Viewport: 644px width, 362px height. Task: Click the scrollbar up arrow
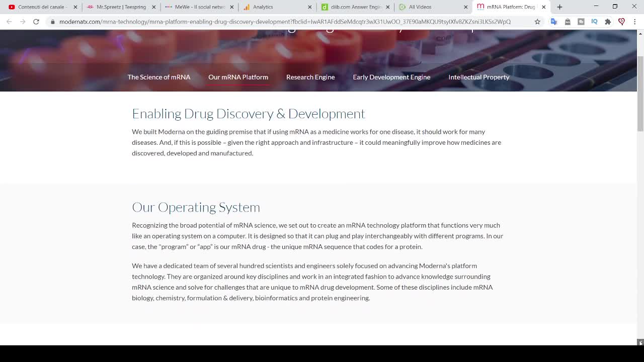pos(640,33)
